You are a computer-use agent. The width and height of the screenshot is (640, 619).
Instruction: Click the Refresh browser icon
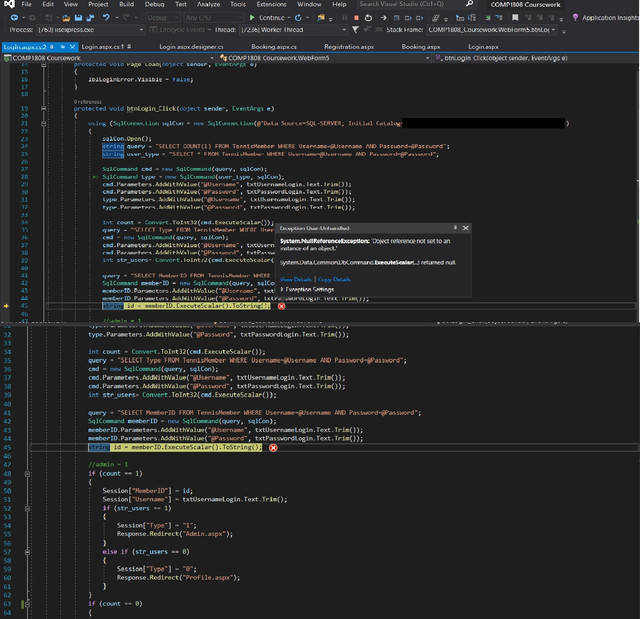tap(298, 18)
